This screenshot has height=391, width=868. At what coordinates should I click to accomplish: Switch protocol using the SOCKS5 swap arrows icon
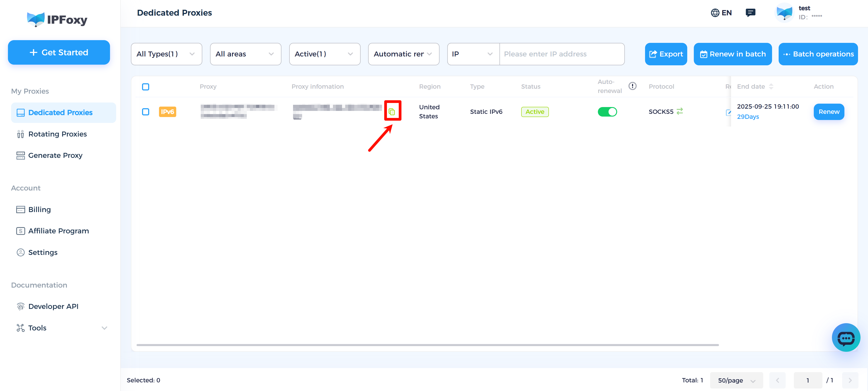click(x=680, y=111)
